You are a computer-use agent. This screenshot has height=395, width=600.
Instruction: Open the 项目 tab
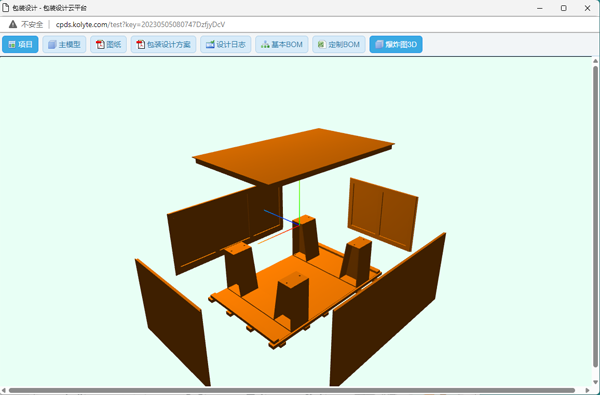pyautogui.click(x=20, y=44)
